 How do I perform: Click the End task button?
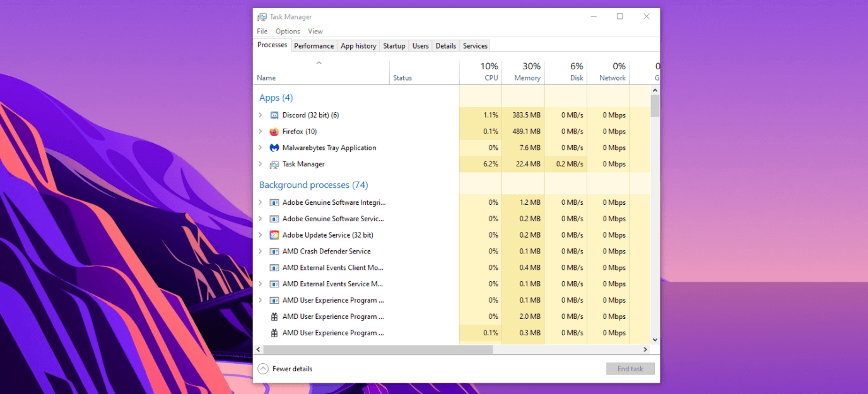point(630,368)
